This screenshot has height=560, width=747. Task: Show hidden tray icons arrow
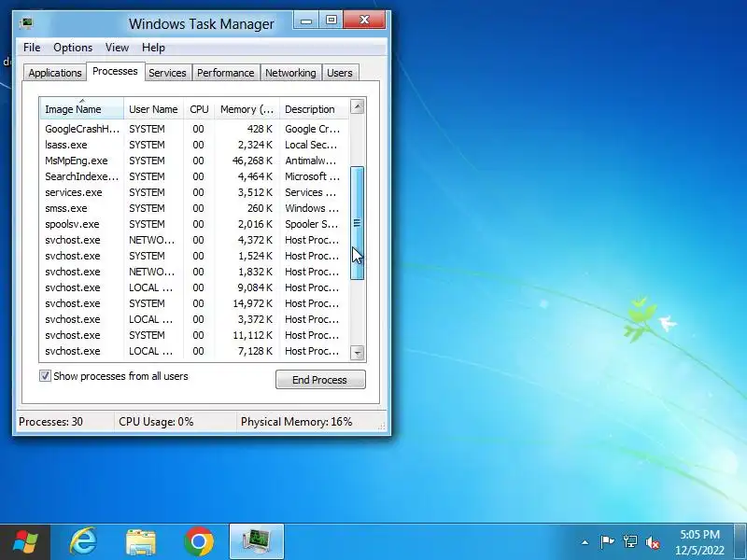(x=585, y=542)
